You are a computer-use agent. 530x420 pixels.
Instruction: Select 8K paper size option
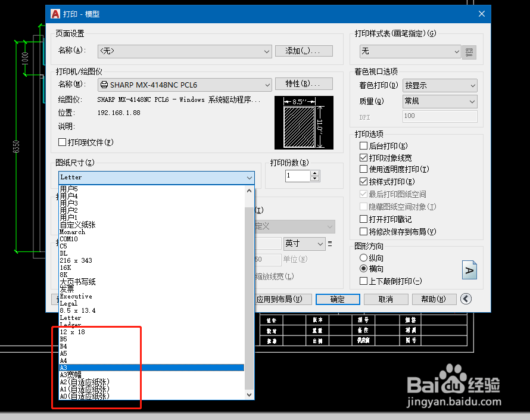152,275
